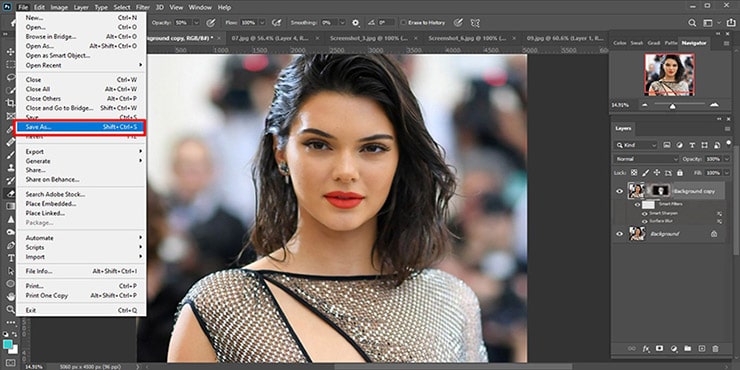Enable airbrush build-up icon

coord(277,23)
